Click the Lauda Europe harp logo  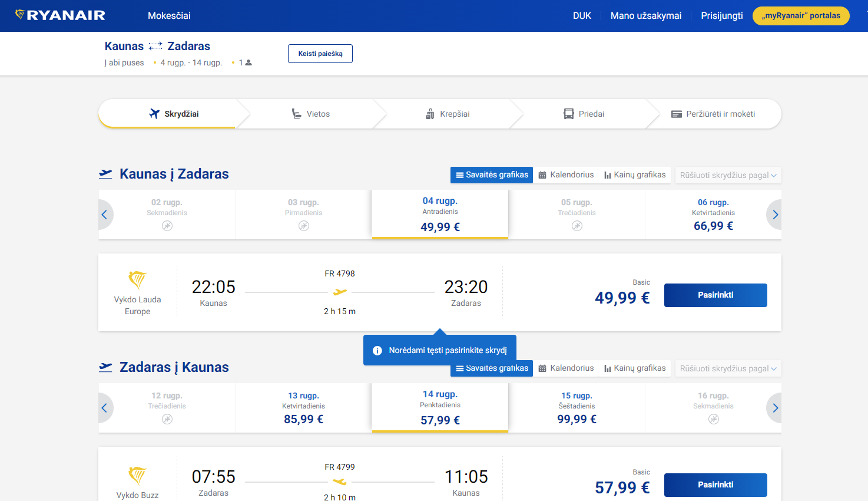[137, 279]
